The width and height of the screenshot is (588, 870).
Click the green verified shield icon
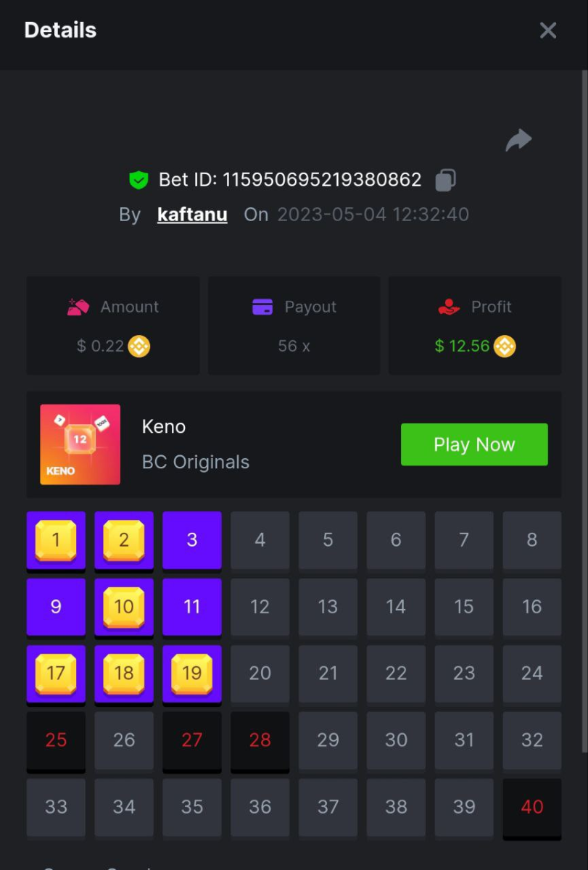point(138,180)
